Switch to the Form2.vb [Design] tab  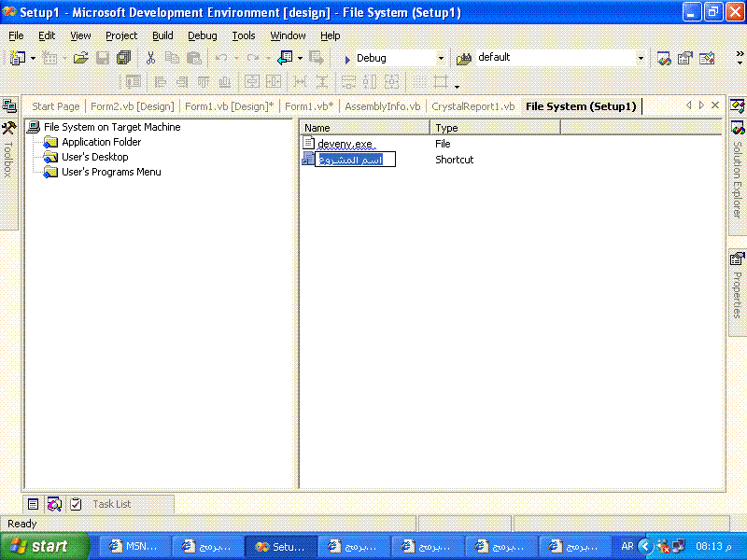pos(133,106)
